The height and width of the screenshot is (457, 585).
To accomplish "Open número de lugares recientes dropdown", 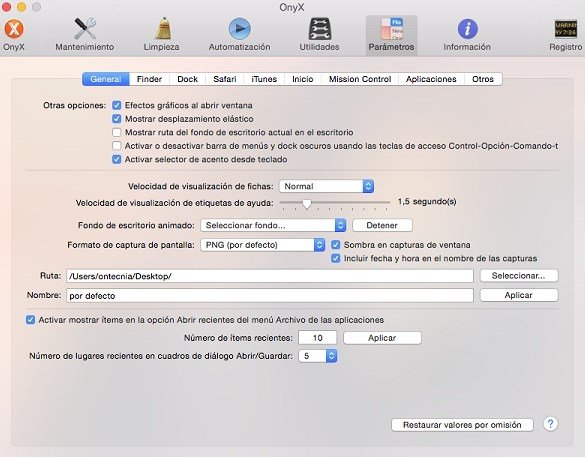I will pos(318,356).
